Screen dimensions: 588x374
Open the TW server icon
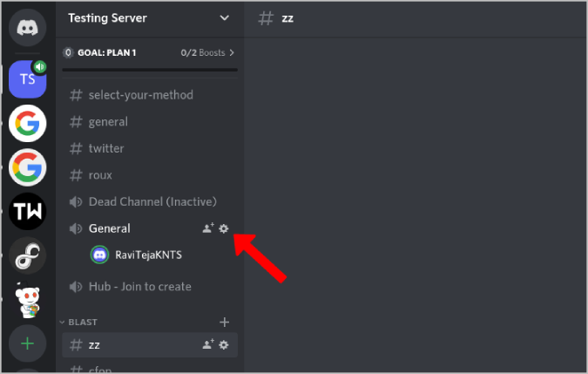coord(27,211)
